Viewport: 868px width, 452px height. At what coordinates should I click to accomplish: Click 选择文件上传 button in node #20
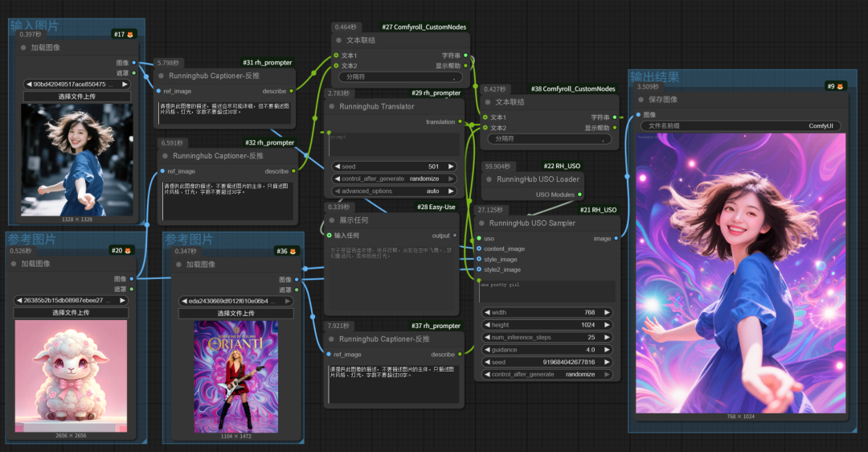click(x=70, y=312)
